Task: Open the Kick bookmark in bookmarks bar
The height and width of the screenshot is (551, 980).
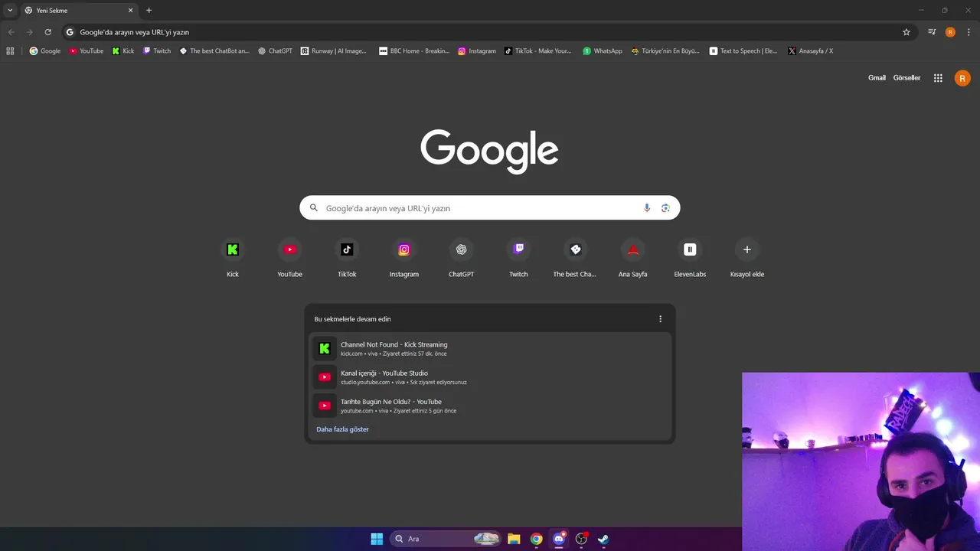Action: click(x=123, y=51)
